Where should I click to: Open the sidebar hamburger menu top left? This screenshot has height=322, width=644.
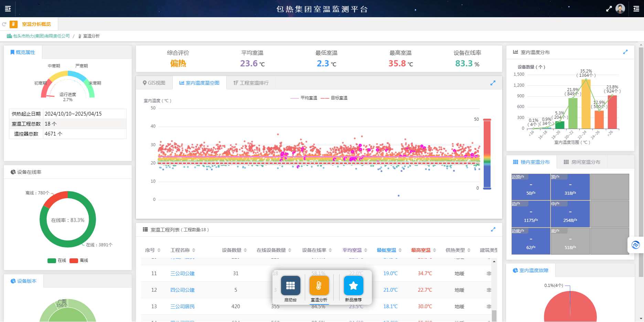pyautogui.click(x=8, y=8)
